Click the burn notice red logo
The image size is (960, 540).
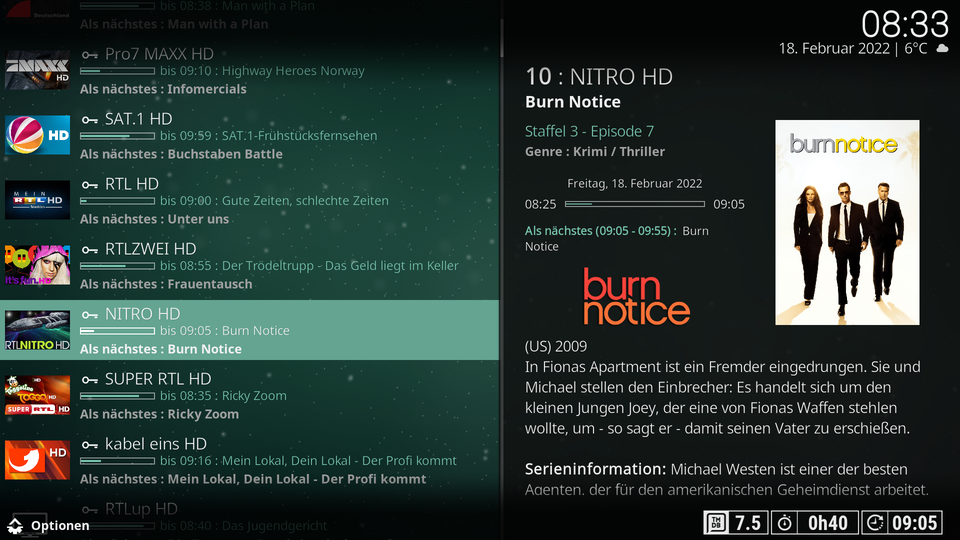[637, 296]
